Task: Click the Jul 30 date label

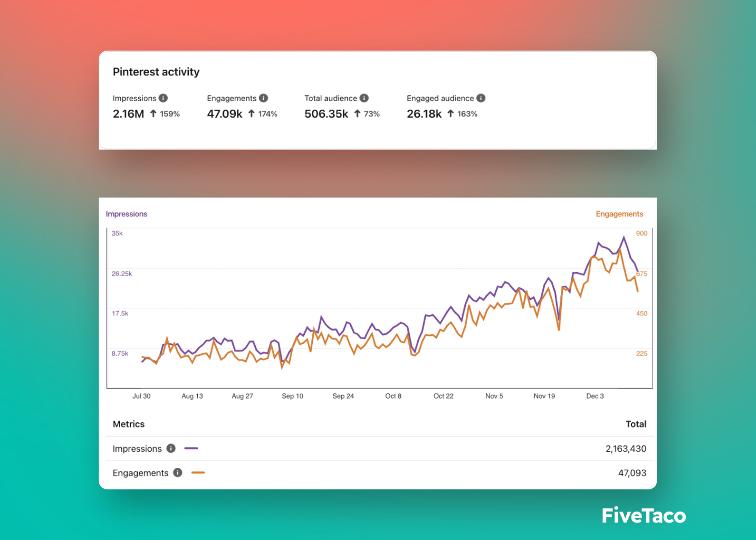Action: pyautogui.click(x=141, y=396)
